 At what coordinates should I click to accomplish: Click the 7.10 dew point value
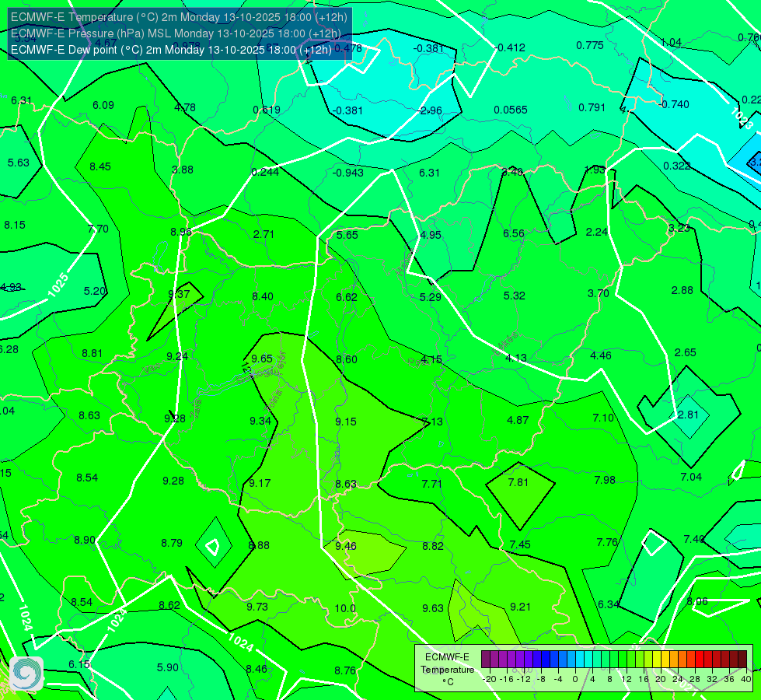point(603,418)
